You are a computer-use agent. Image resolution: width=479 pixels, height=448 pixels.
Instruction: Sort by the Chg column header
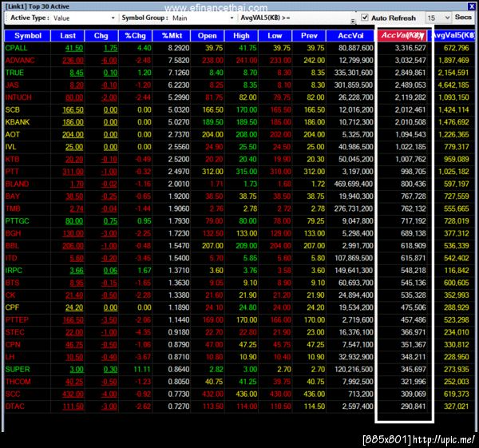click(101, 36)
